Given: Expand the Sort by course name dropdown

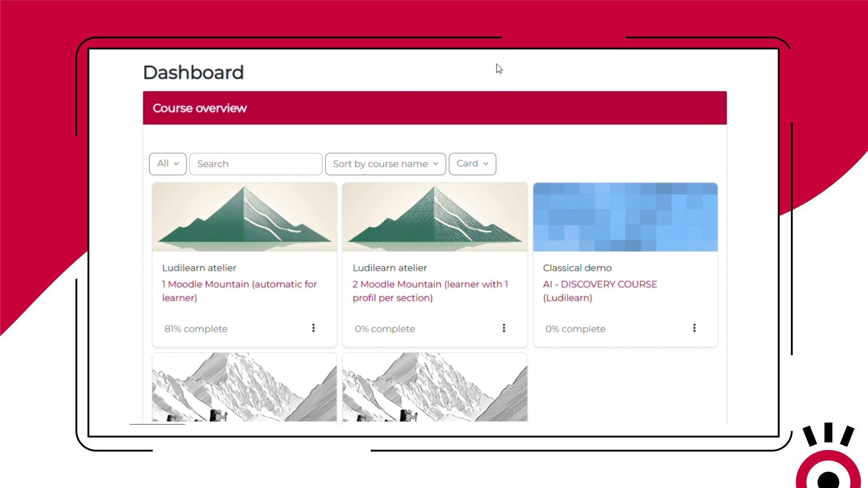Looking at the screenshot, I should click(385, 164).
